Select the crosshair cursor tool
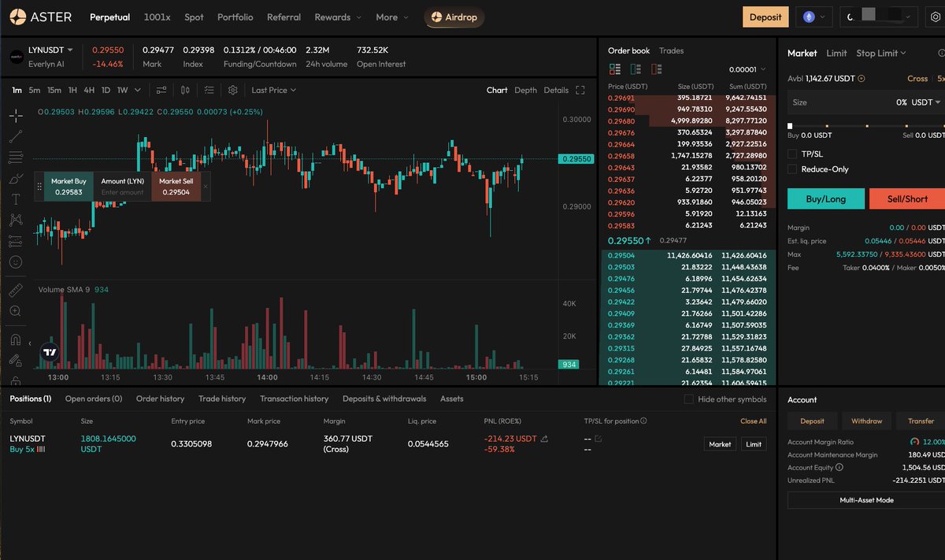Image resolution: width=945 pixels, height=560 pixels. click(16, 116)
